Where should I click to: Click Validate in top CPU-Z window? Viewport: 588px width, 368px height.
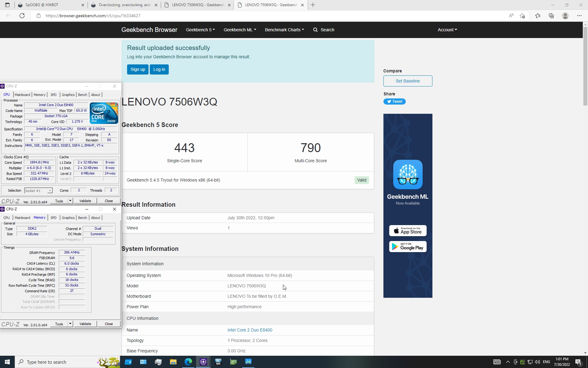[x=85, y=201]
